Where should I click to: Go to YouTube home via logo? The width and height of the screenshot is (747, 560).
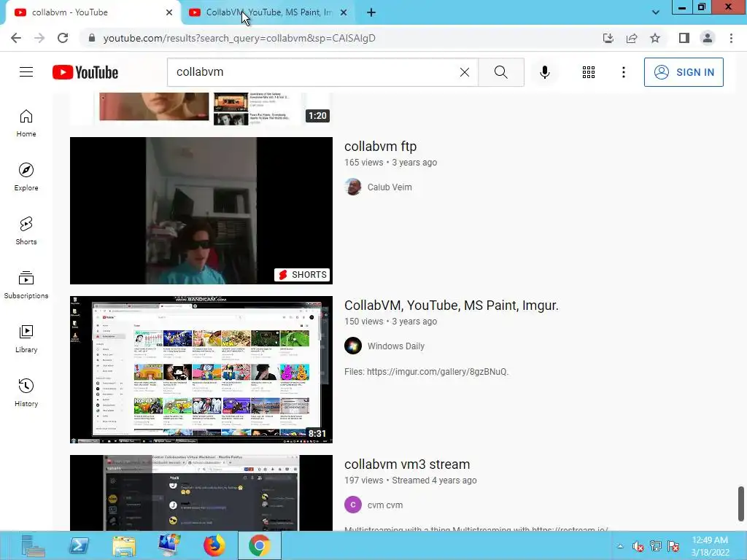click(x=85, y=72)
